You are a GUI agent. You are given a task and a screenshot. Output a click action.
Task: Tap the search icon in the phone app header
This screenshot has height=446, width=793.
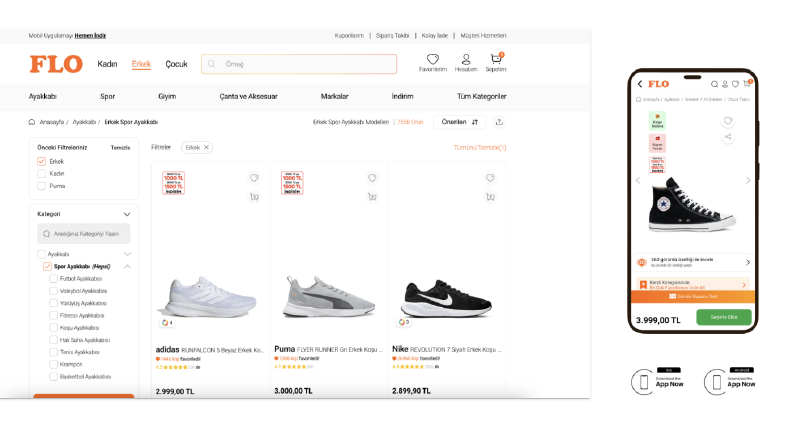[714, 84]
